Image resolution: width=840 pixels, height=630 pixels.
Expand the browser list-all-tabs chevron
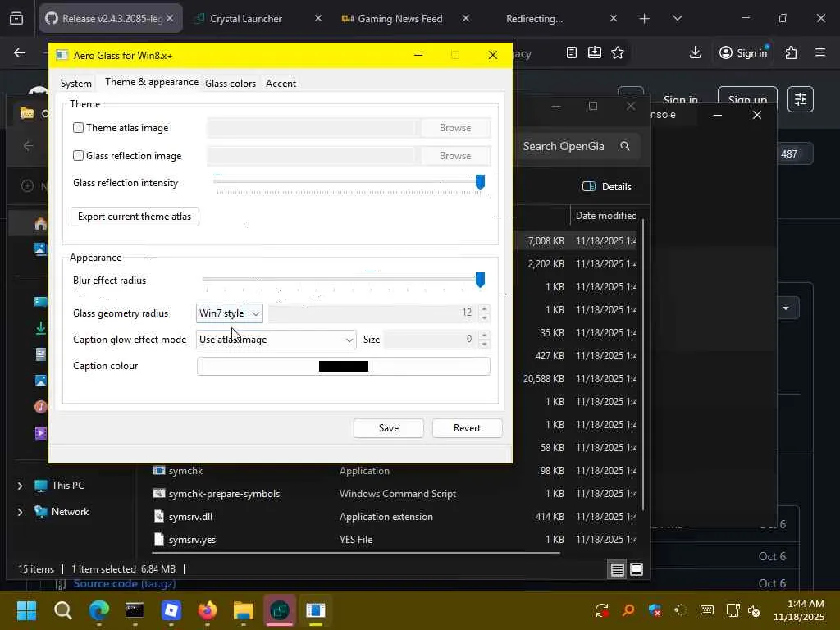677,18
